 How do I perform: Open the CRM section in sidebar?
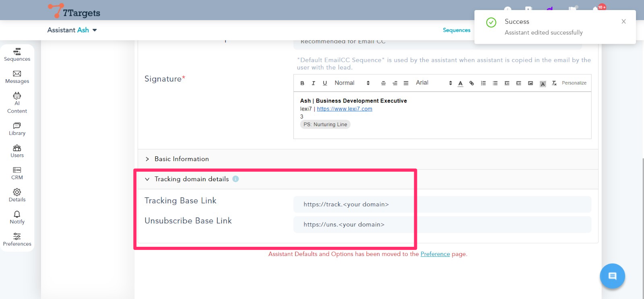17,173
